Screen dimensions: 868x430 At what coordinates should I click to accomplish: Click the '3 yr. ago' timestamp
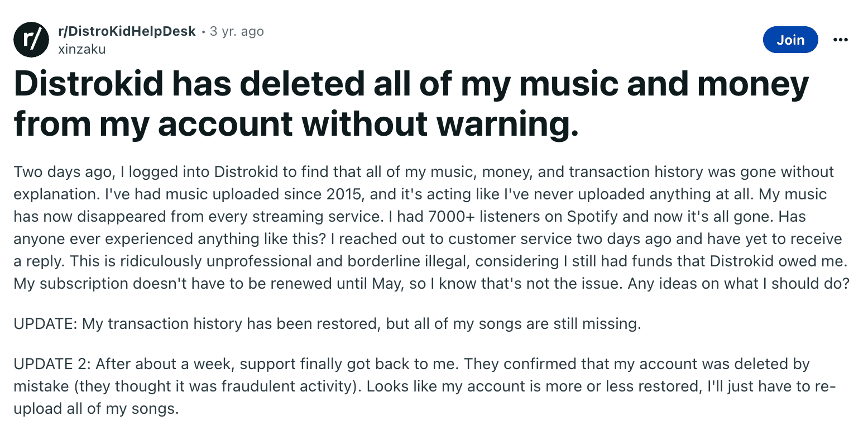click(237, 31)
